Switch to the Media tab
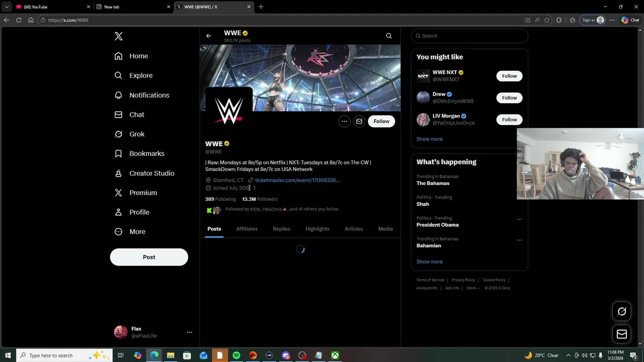Screen dimensions: 644x362 [385, 229]
